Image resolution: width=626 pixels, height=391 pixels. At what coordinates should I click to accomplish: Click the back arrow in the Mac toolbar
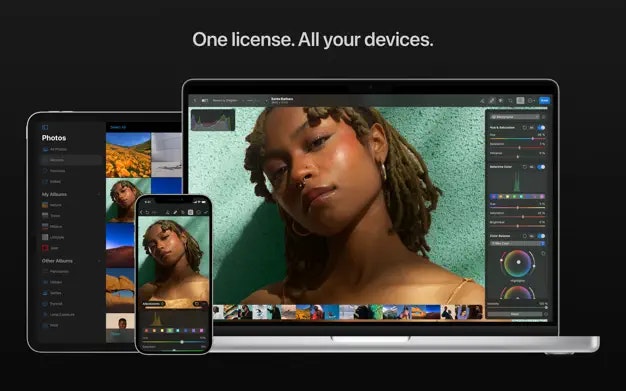pos(194,100)
